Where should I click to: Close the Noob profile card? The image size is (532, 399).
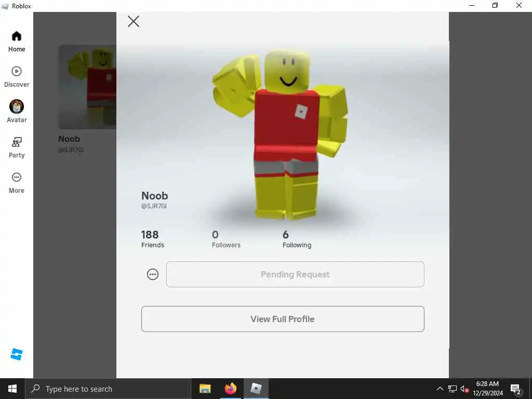tap(134, 21)
